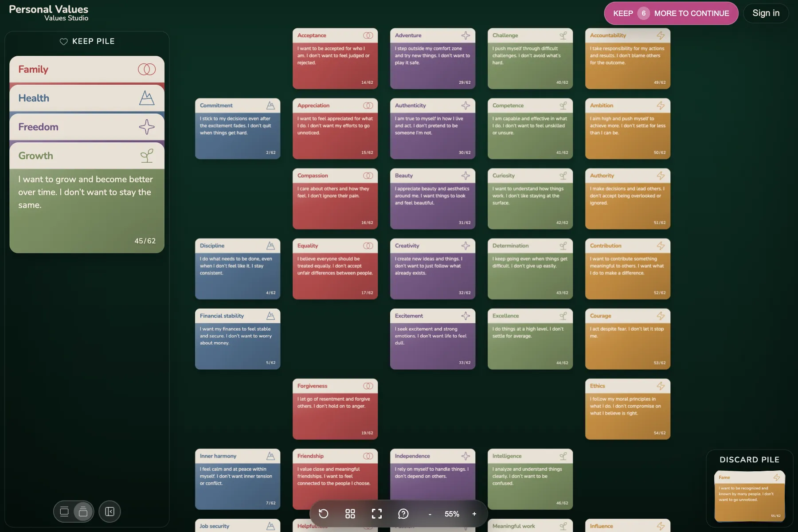
Task: Select the Compassion value card
Action: pos(335,199)
